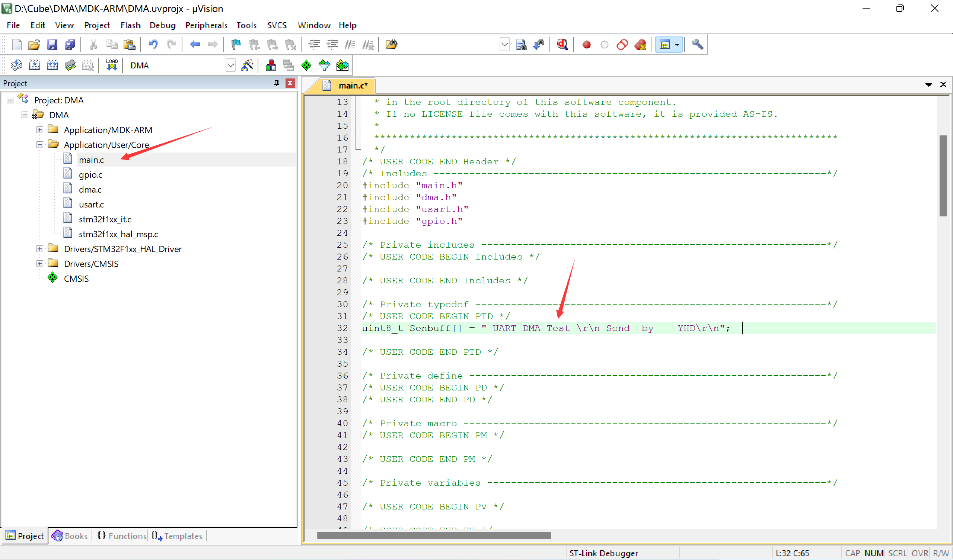Toggle the bookmark flag on current line
Image resolution: width=953 pixels, height=560 pixels.
(x=236, y=45)
